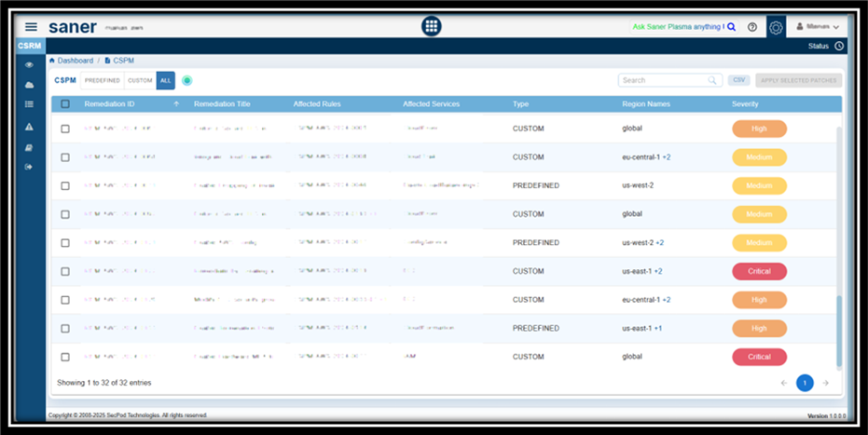Open the CSRM module tab in sidebar
Image resolution: width=868 pixels, height=435 pixels.
(x=30, y=46)
